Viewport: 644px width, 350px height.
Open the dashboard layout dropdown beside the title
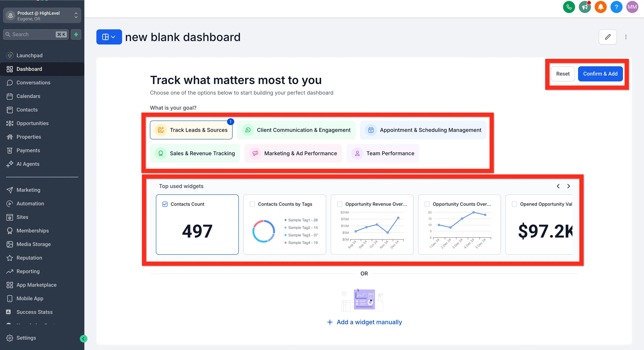(x=109, y=37)
